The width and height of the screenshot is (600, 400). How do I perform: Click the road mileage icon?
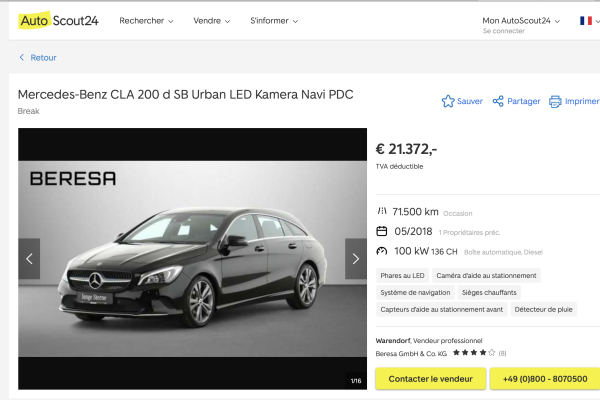[x=382, y=211]
